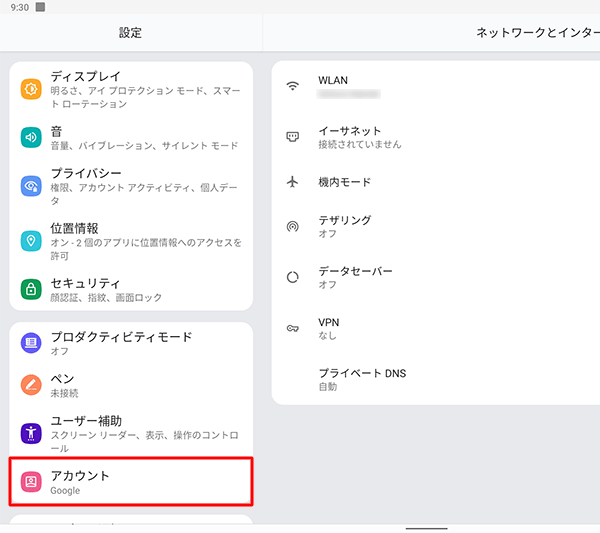
Task: Tap the orange Display settings icon
Action: tap(31, 89)
